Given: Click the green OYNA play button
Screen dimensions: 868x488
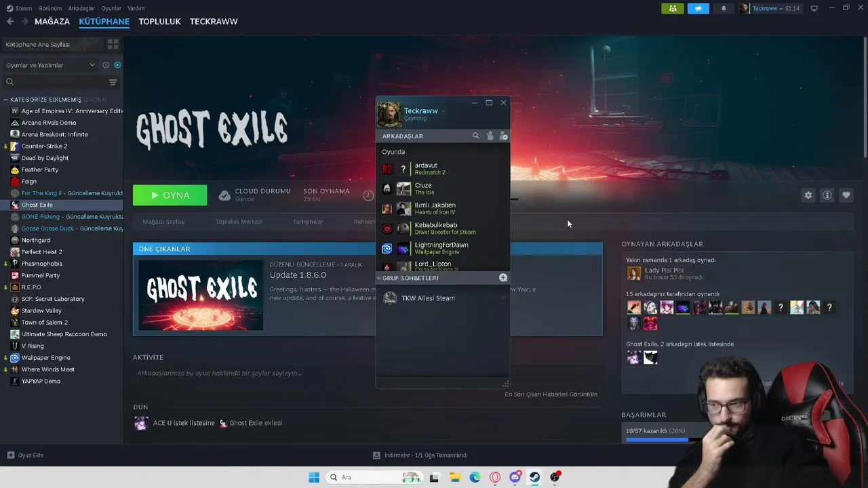Looking at the screenshot, I should 170,195.
